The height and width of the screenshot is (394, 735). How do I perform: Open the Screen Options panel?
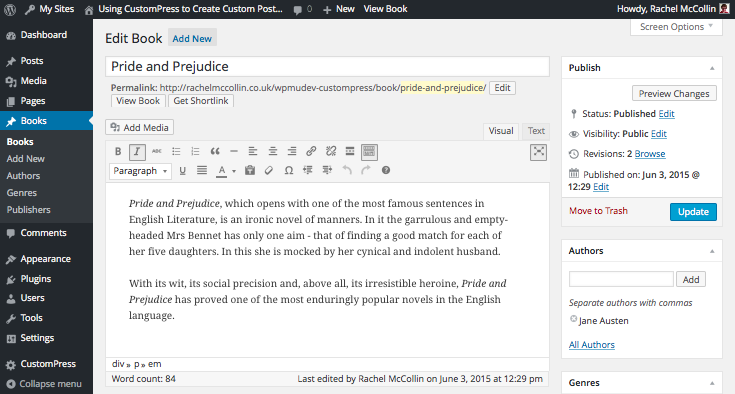coord(676,27)
